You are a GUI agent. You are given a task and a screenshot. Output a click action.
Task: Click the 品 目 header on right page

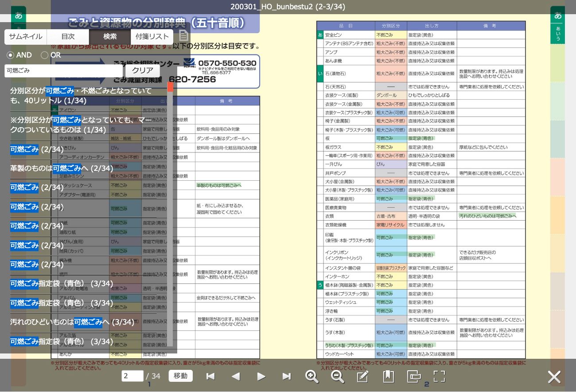(x=346, y=26)
